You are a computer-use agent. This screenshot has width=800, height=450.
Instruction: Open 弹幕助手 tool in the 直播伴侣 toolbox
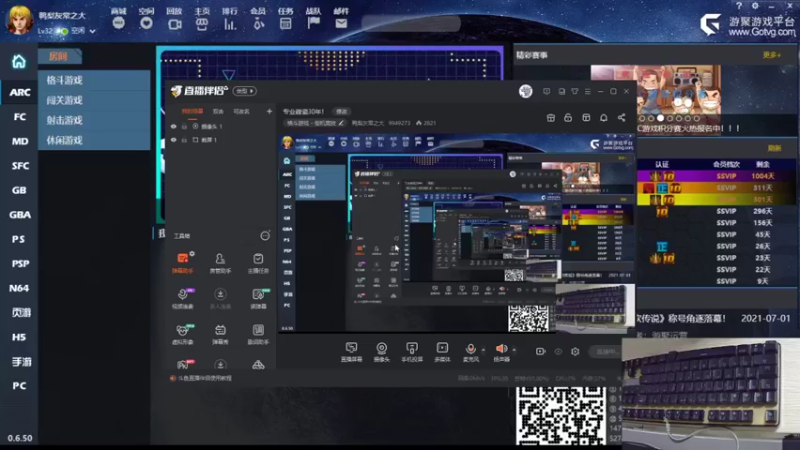pos(183,263)
